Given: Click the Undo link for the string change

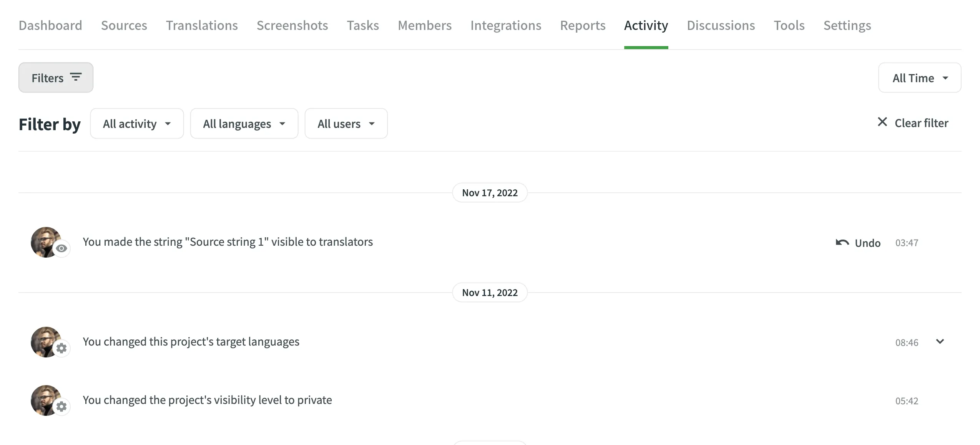Looking at the screenshot, I should [x=868, y=242].
